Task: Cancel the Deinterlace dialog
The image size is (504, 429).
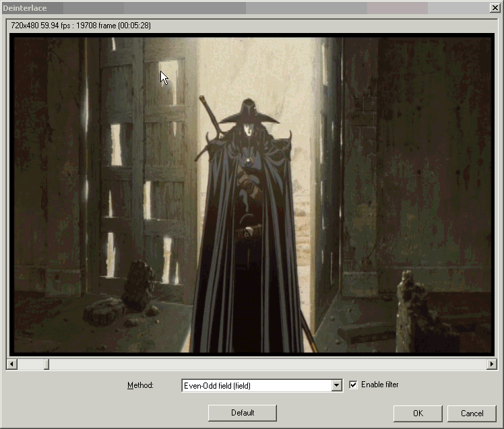Action: (472, 414)
